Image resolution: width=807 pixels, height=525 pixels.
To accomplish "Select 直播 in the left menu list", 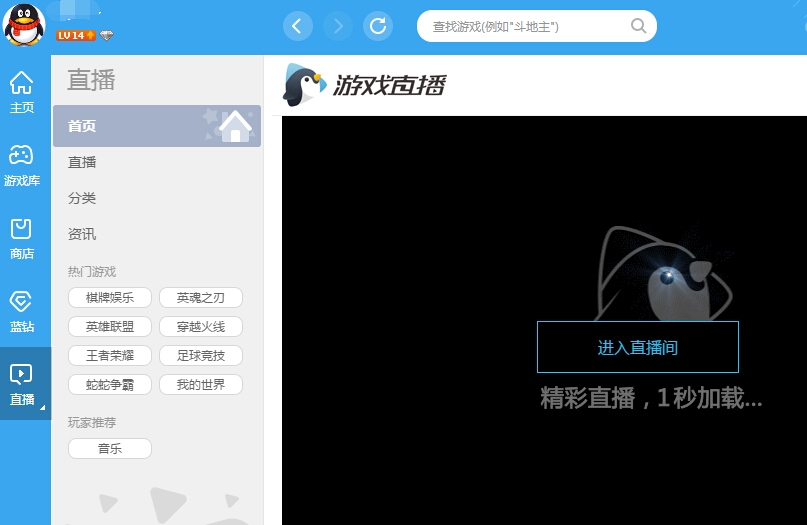I will [x=82, y=162].
